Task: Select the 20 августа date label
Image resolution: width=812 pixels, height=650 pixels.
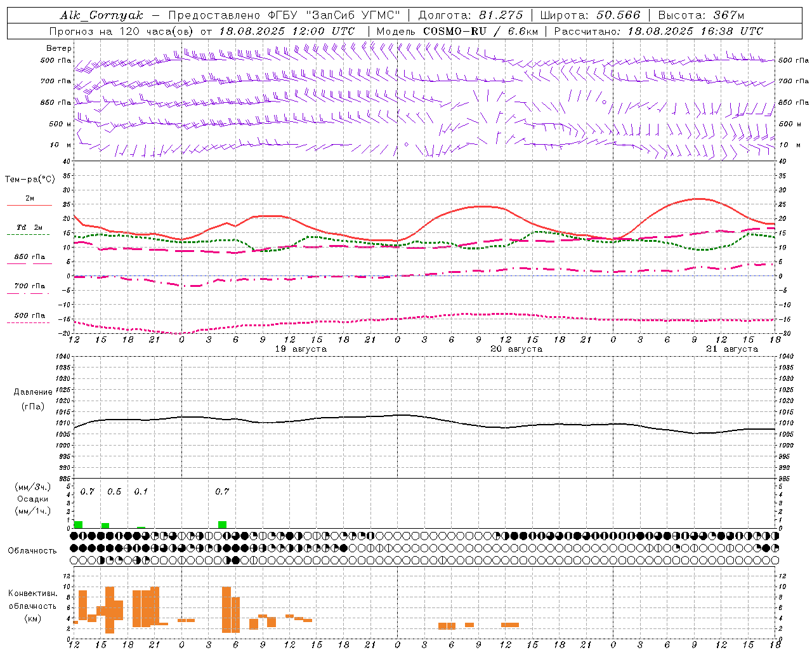Action: pos(516,349)
